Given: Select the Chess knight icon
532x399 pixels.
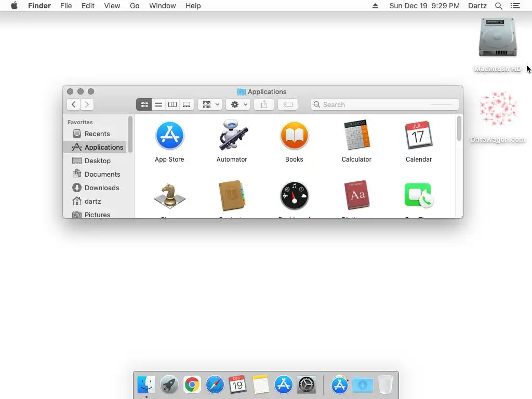Looking at the screenshot, I should pyautogui.click(x=170, y=196).
